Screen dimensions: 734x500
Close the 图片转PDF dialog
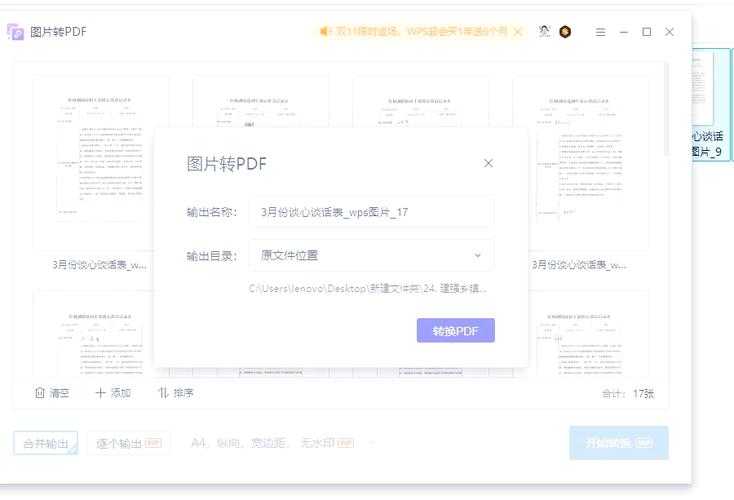488,163
